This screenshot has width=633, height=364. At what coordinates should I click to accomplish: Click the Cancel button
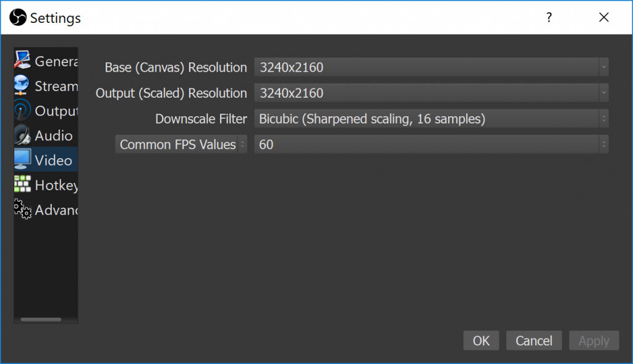[533, 341]
